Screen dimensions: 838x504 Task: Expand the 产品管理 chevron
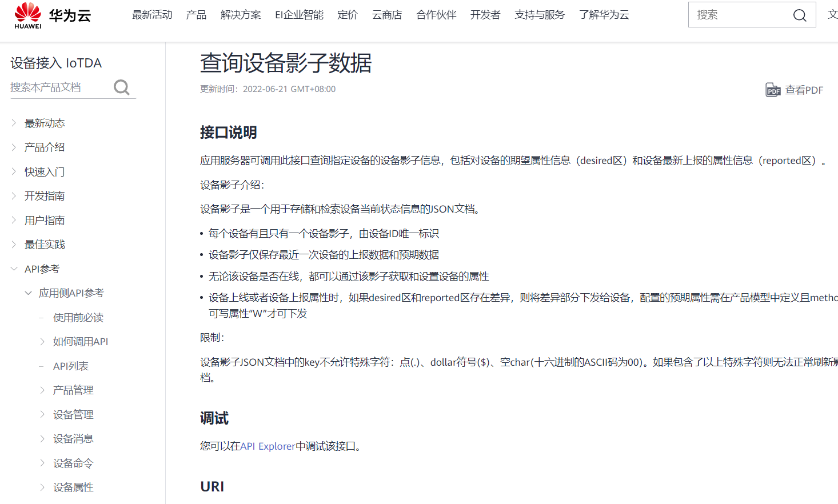(42, 390)
